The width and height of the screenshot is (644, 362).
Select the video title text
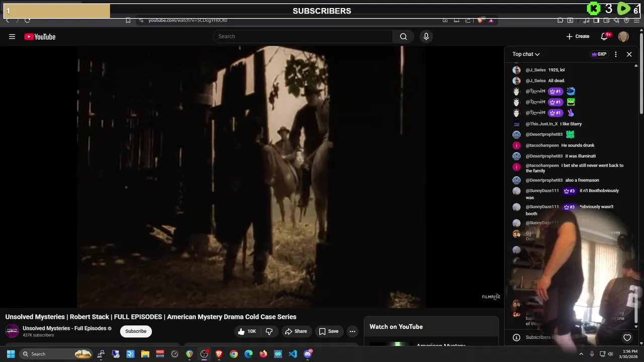(x=151, y=317)
